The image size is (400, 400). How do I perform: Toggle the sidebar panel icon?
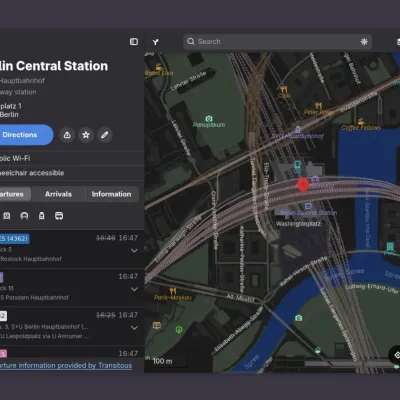[x=134, y=42]
